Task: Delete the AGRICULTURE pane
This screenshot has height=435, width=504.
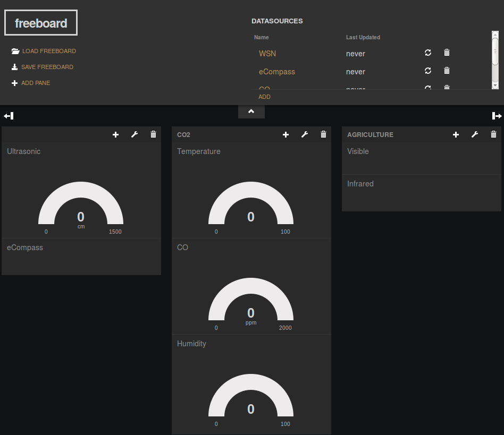Action: pos(493,135)
